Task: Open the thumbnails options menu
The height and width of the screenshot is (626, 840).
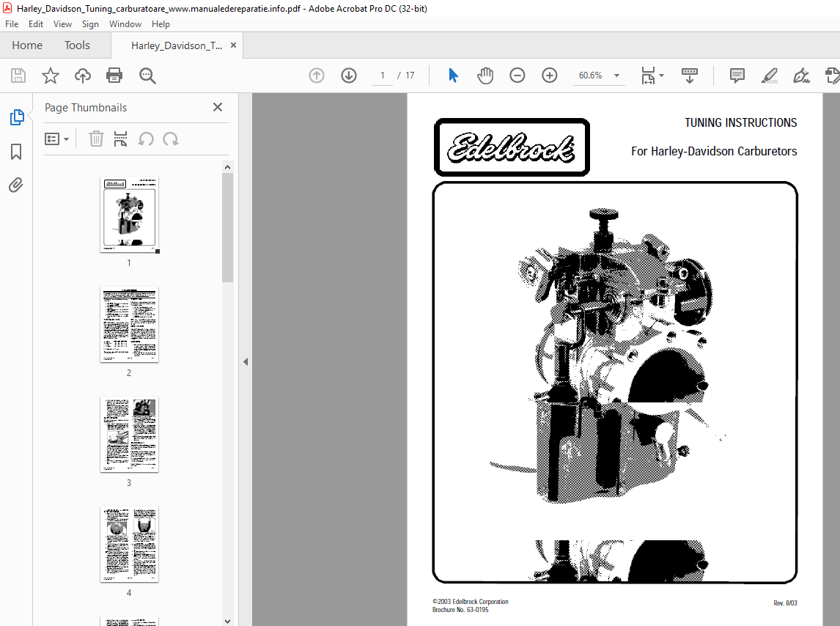Action: coord(56,139)
